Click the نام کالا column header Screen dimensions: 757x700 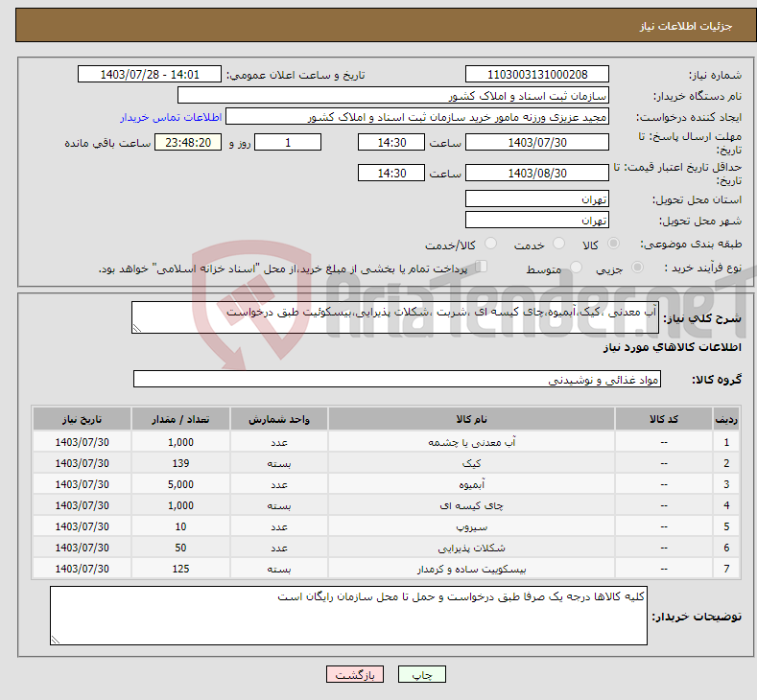[471, 419]
